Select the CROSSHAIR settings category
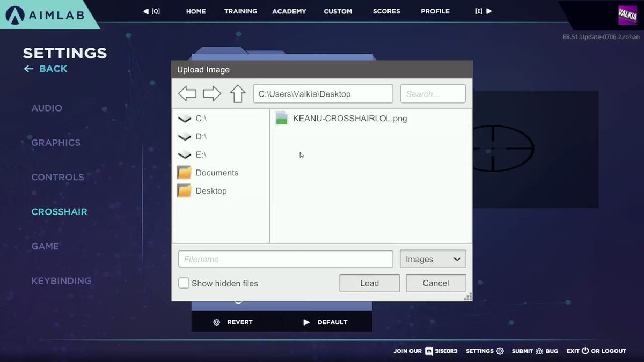Image resolution: width=644 pixels, height=362 pixels. tap(59, 212)
